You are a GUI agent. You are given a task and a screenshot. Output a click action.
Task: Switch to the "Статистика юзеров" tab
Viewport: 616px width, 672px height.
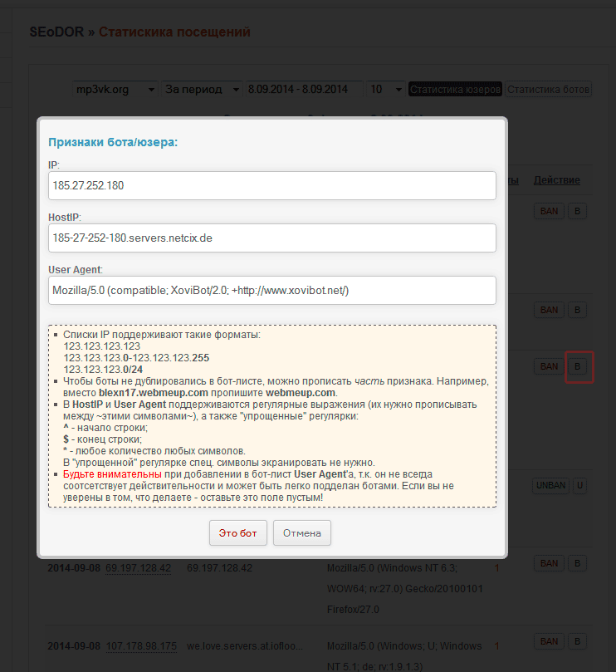coord(455,89)
